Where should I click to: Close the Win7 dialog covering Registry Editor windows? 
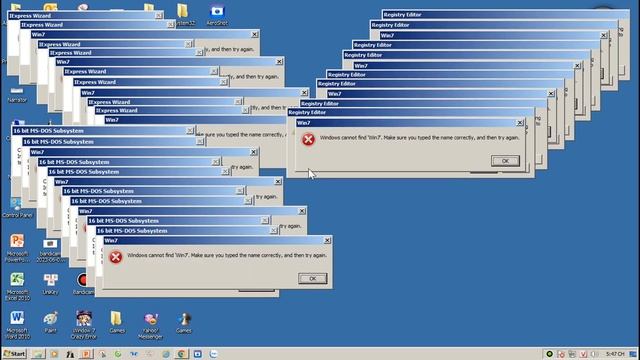pyautogui.click(x=520, y=123)
